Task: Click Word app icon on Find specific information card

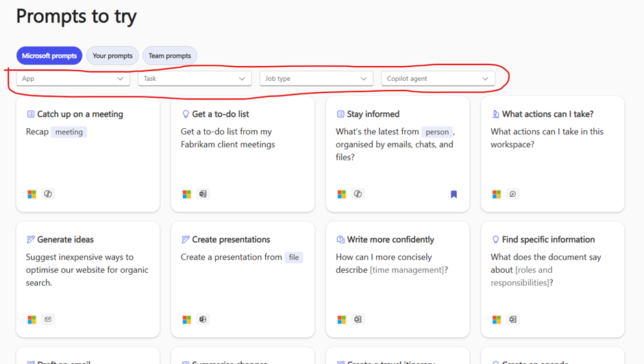Action: [512, 319]
